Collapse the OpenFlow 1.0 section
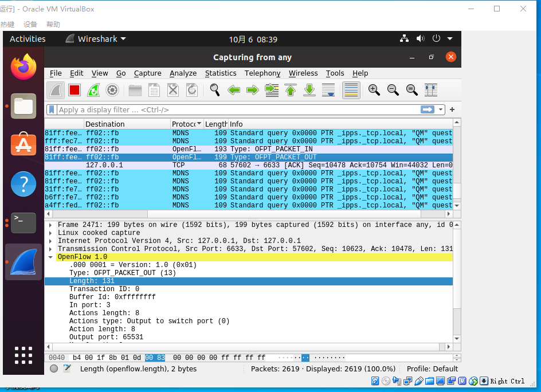 (x=50, y=257)
